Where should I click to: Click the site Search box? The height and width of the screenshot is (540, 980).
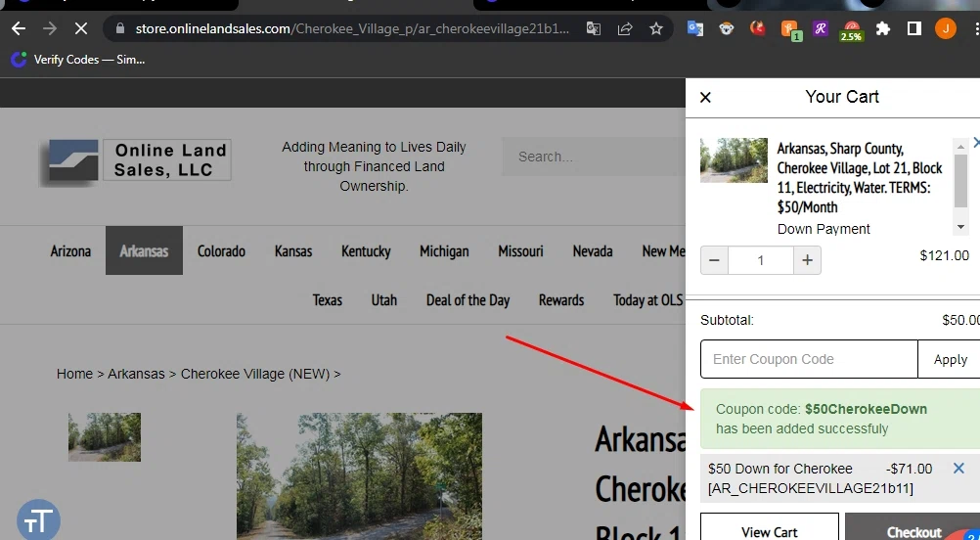(593, 157)
